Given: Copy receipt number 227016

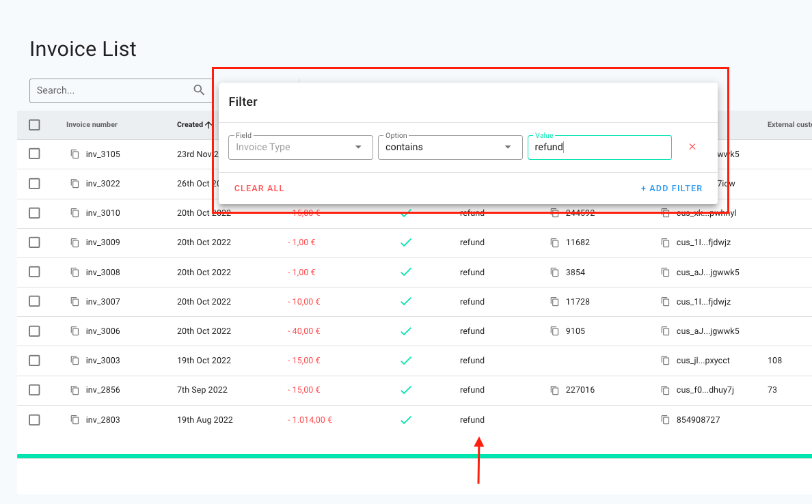Looking at the screenshot, I should 554,390.
